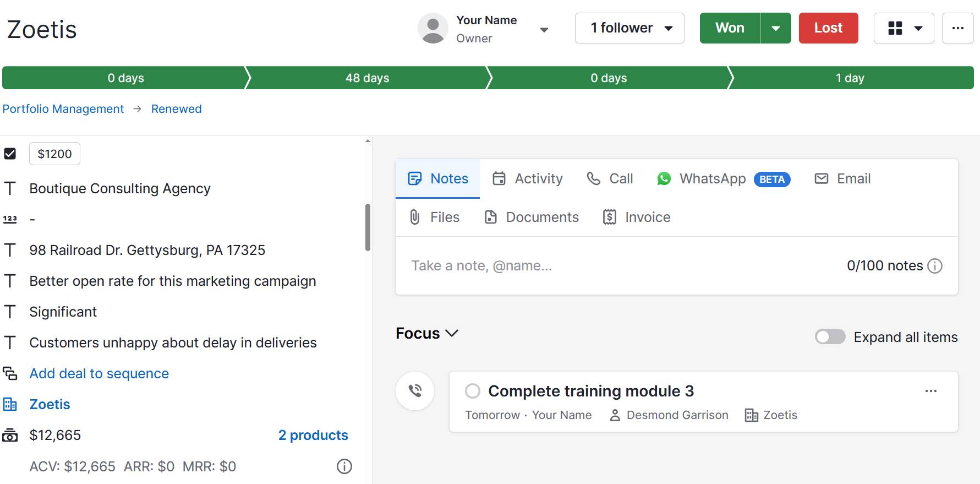The width and height of the screenshot is (980, 484).
Task: Toggle the checkbox next to $1200
Action: click(x=10, y=154)
